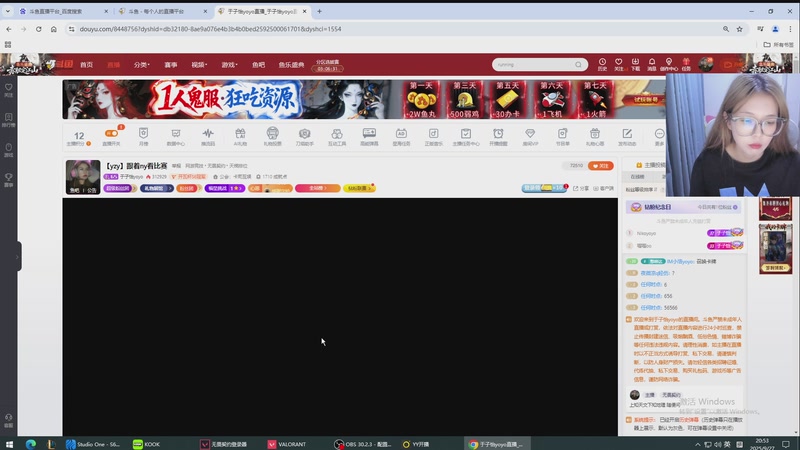Open 鱼吧 in site navigation
The image size is (800, 450).
click(x=258, y=65)
